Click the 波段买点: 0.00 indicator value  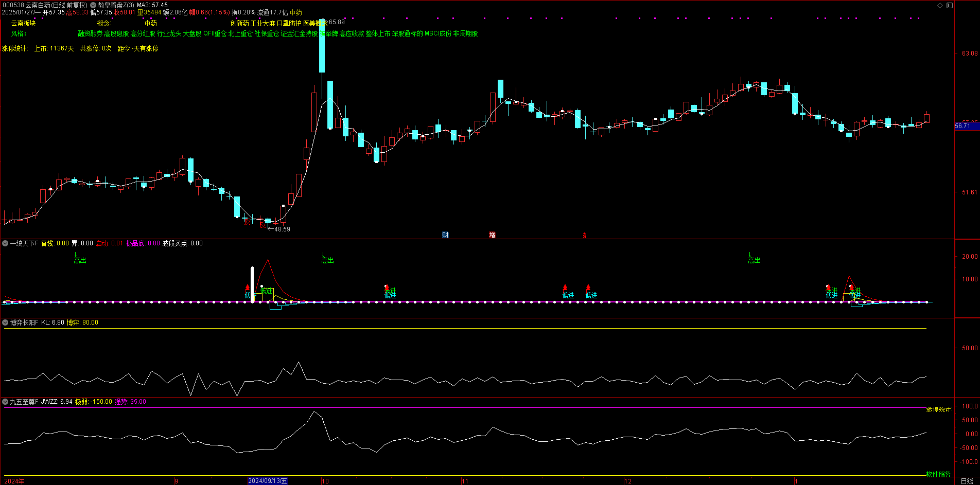182,243
